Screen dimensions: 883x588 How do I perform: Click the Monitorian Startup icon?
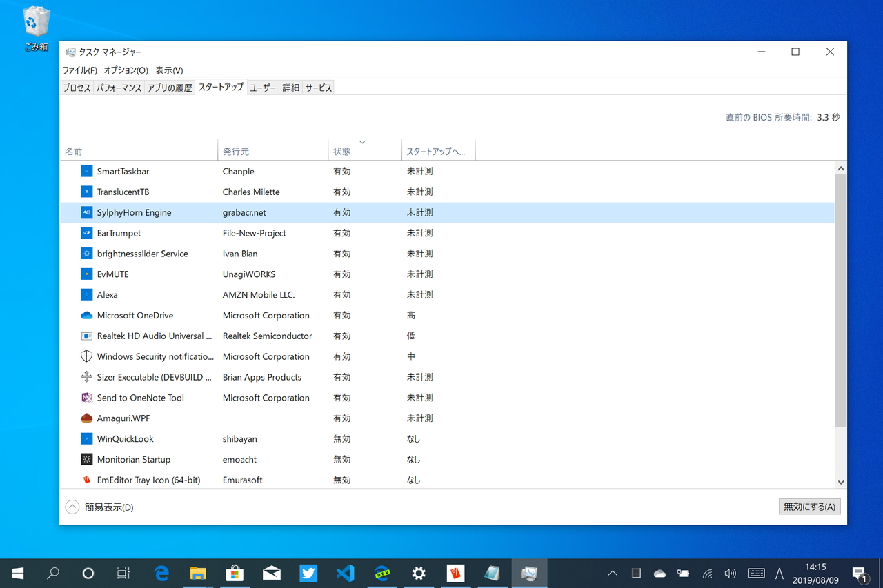click(86, 459)
